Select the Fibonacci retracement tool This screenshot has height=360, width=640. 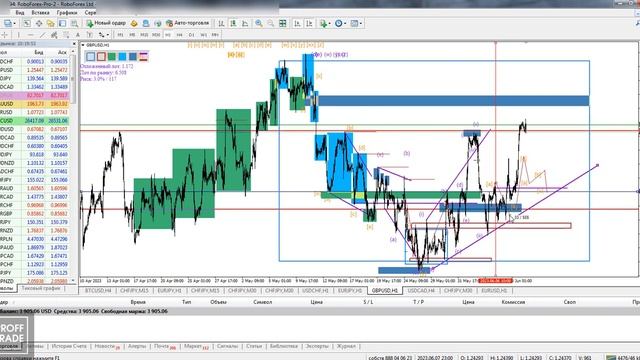point(66,35)
